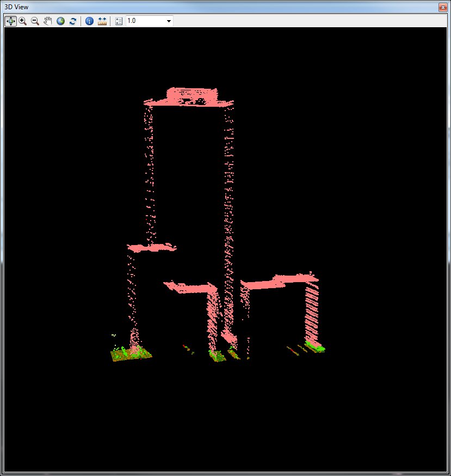The width and height of the screenshot is (451, 476).
Task: Select the Pan hand tool
Action: pyautogui.click(x=48, y=21)
